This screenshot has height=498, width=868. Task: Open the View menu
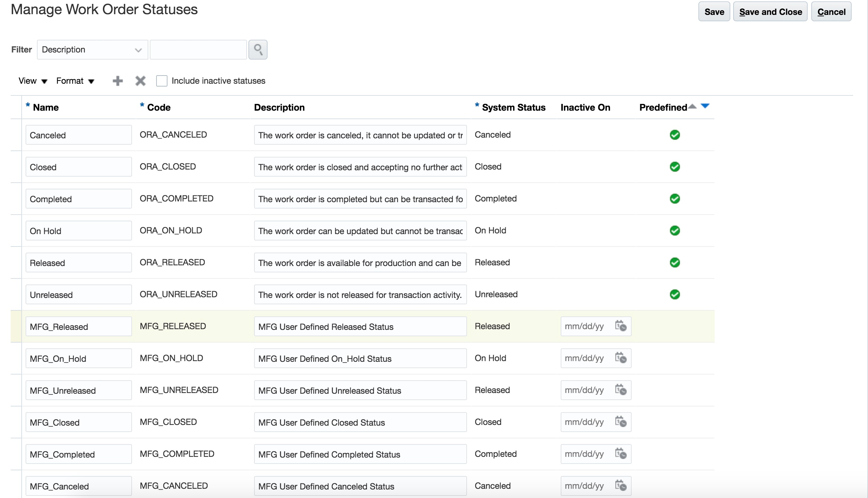click(33, 81)
